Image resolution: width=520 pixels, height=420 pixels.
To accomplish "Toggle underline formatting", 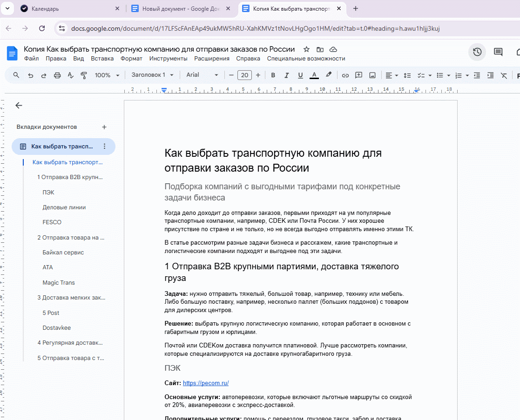I will click(x=300, y=75).
